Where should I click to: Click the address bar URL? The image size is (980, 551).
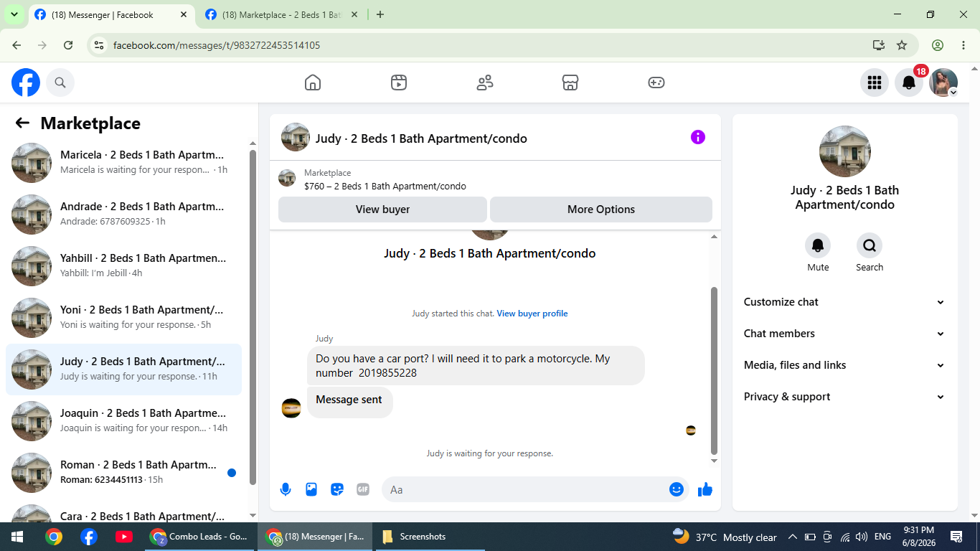[x=217, y=45]
